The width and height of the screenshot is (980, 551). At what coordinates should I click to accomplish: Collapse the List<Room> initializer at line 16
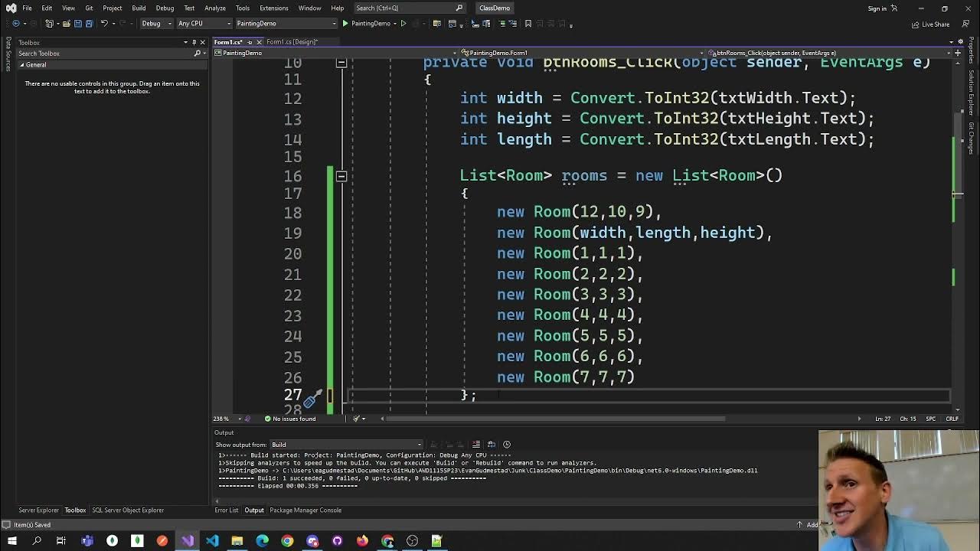pyautogui.click(x=341, y=176)
